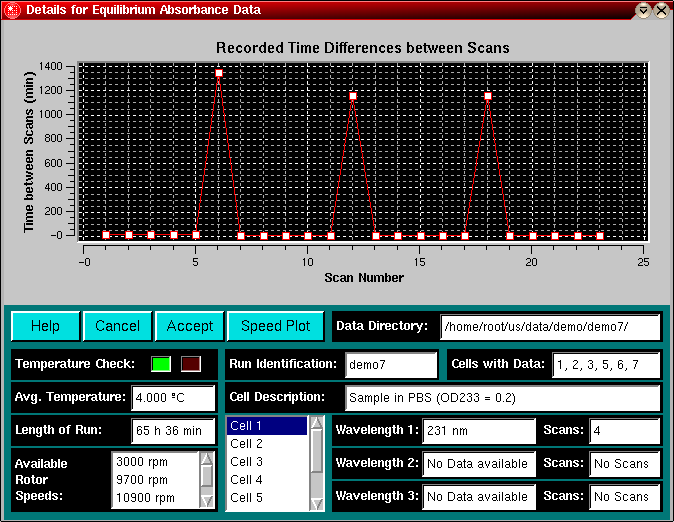Click the data point at scan 6
The width and height of the screenshot is (674, 522).
(219, 73)
